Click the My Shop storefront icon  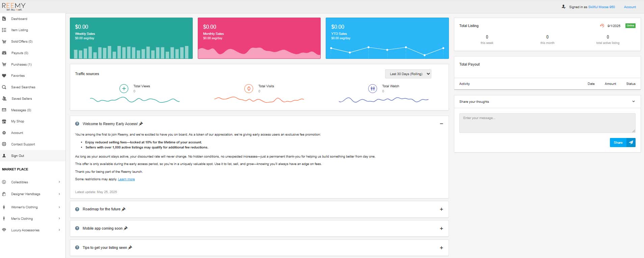[x=4, y=121]
